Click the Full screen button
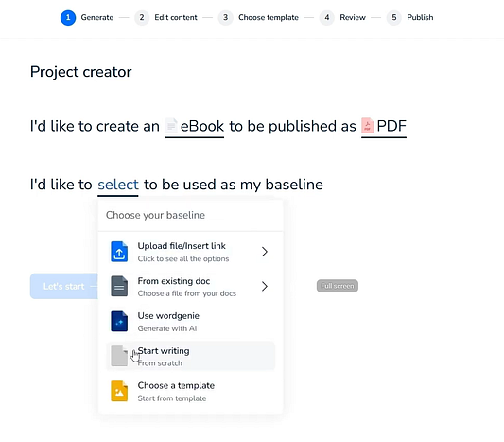This screenshot has width=504, height=442. click(x=338, y=286)
